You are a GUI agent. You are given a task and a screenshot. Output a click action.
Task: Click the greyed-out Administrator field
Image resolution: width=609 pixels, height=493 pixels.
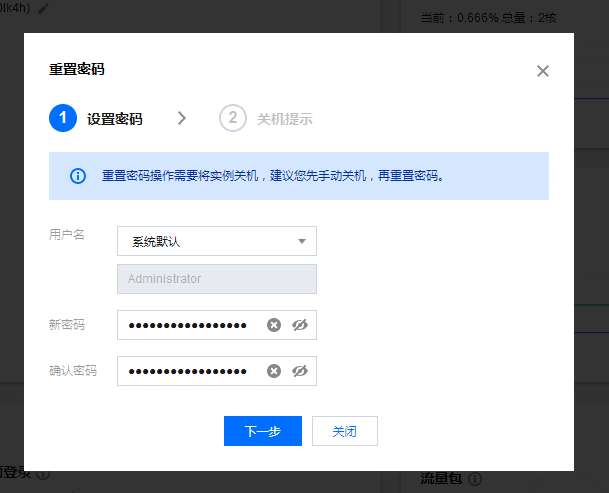216,279
